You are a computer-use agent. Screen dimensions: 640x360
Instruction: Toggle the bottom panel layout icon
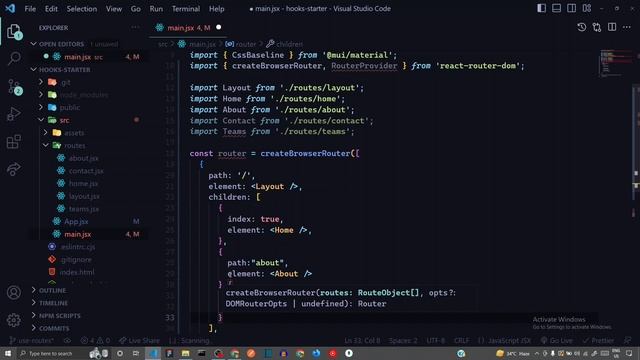556,8
